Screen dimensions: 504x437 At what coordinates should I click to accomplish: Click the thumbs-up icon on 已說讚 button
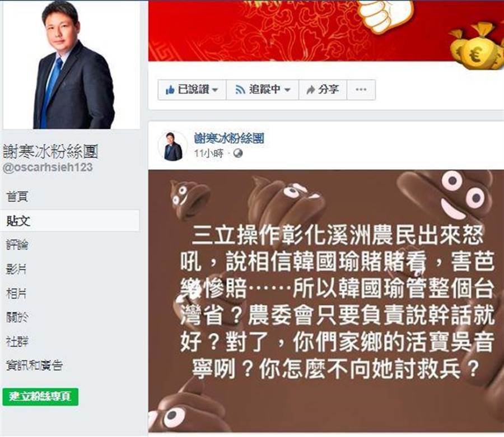[x=170, y=90]
